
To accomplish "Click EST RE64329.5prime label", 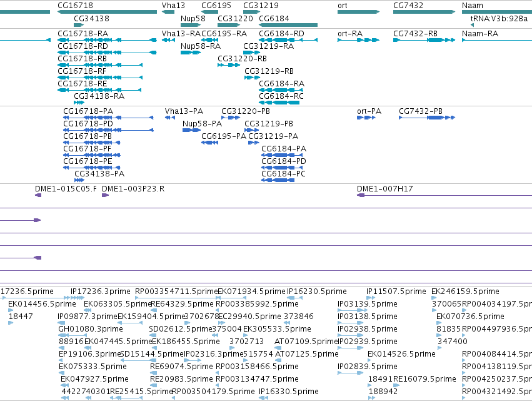I will (x=182, y=304).
